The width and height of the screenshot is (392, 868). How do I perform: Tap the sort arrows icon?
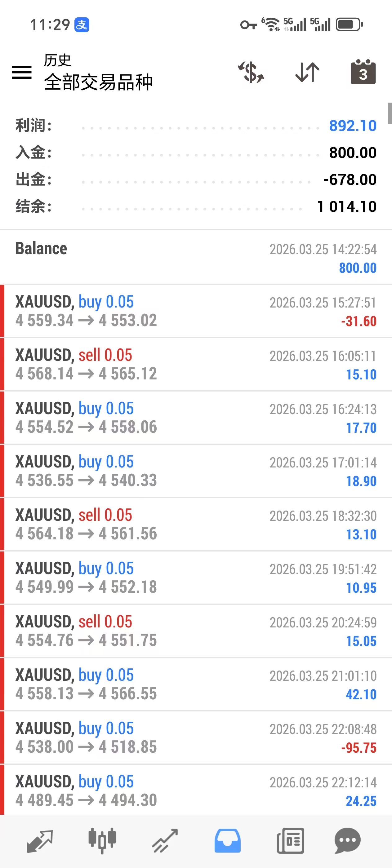(x=307, y=72)
